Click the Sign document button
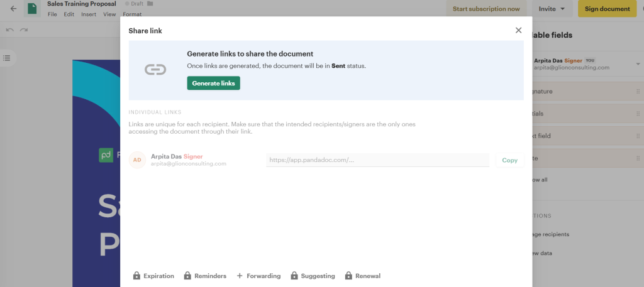The width and height of the screenshot is (644, 287). point(607,9)
